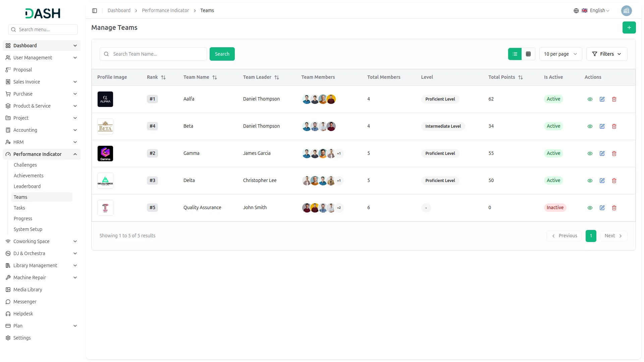The width and height of the screenshot is (644, 362).
Task: Delete the Gamma team row
Action: pyautogui.click(x=614, y=154)
